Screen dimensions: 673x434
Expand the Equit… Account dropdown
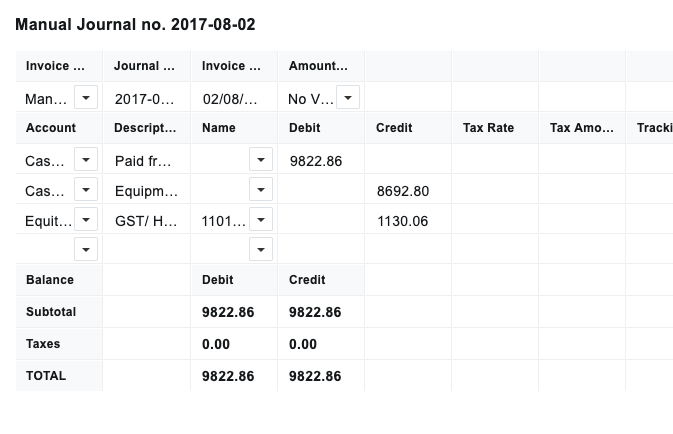click(86, 220)
